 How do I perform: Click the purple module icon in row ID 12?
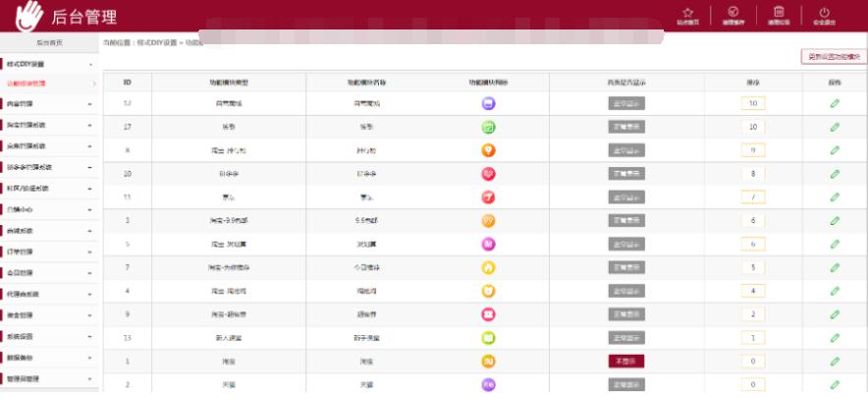488,102
